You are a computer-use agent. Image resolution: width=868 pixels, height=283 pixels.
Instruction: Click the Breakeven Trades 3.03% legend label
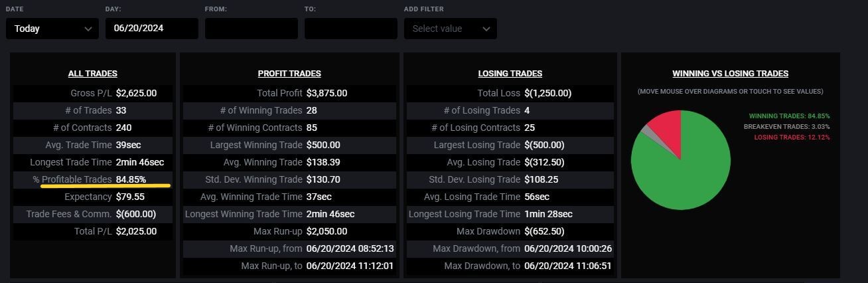pyautogui.click(x=786, y=127)
